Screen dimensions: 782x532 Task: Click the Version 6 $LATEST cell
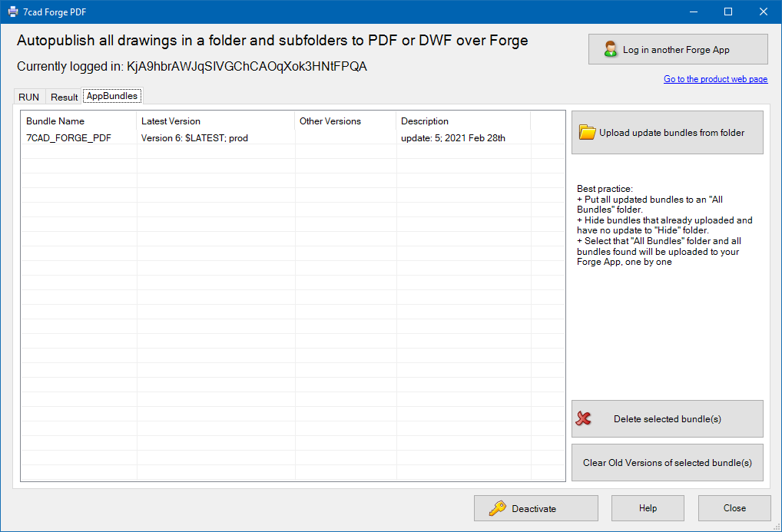pos(194,138)
